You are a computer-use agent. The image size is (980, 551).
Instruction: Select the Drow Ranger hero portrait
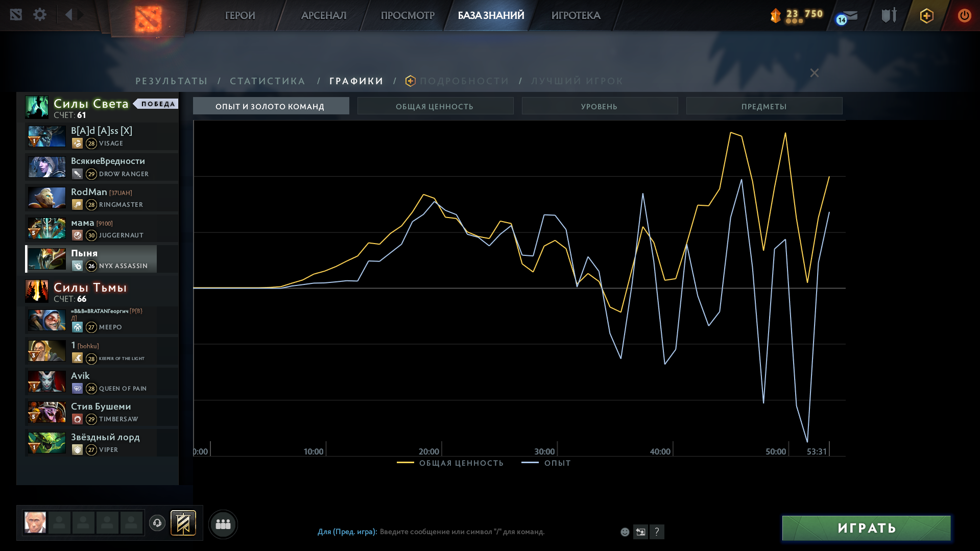[x=46, y=167]
